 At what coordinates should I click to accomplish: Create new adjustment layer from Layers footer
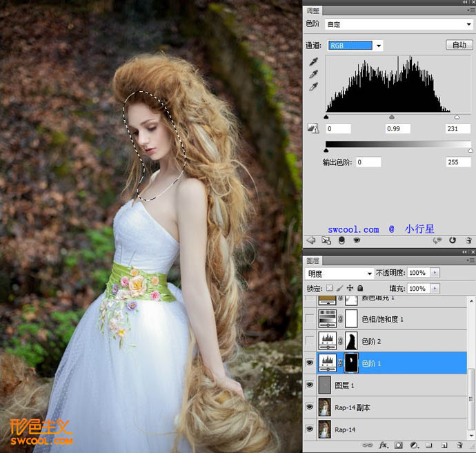(413, 445)
